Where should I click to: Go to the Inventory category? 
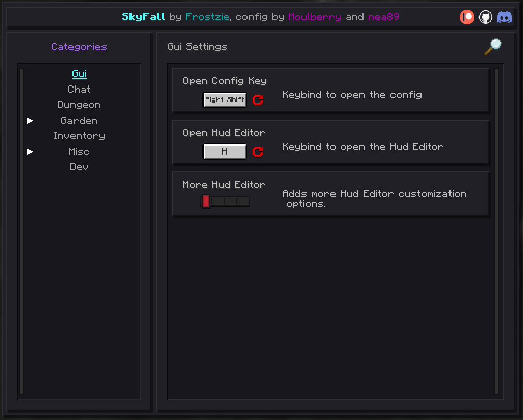pyautogui.click(x=79, y=136)
